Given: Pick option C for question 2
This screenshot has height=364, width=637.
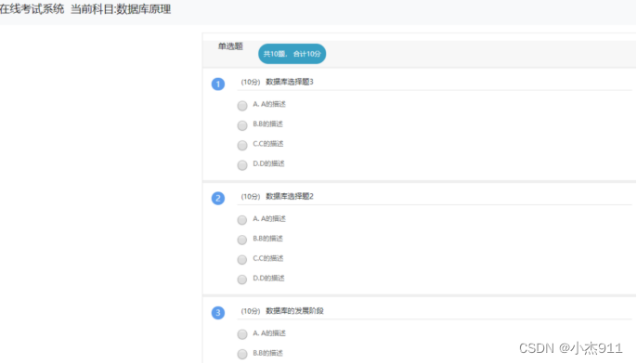Looking at the screenshot, I should pos(242,260).
